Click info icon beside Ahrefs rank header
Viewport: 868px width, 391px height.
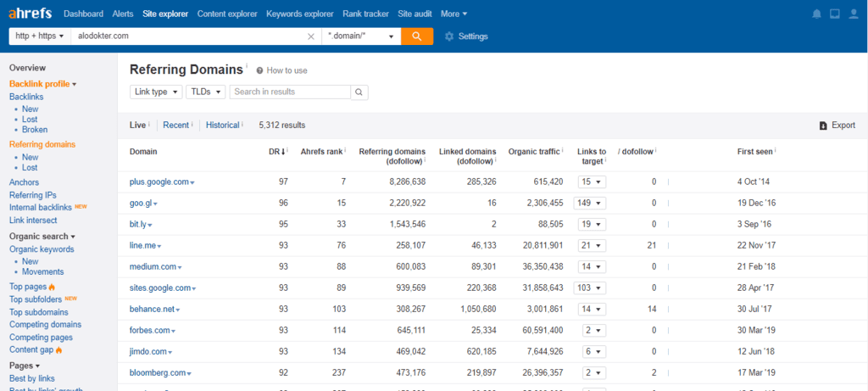(x=345, y=149)
